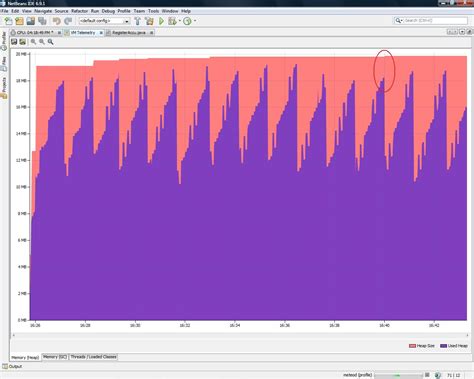Screen dimensions: 474x379
Task: Open the Profiler side panel tab
Action: [4, 41]
